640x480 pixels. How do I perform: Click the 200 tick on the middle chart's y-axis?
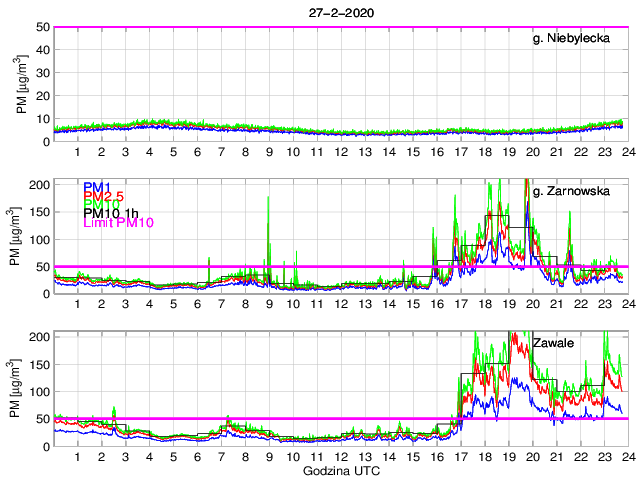coord(40,185)
